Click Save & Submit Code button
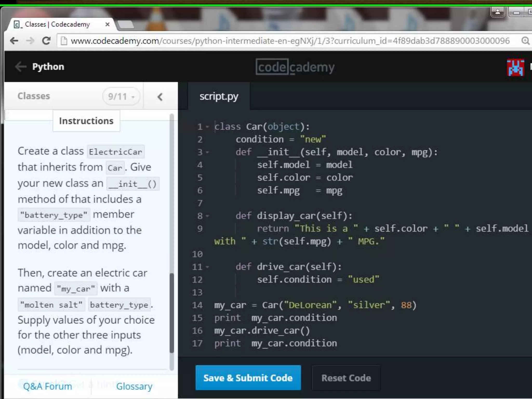Viewport: 532px width, 399px height. (248, 378)
